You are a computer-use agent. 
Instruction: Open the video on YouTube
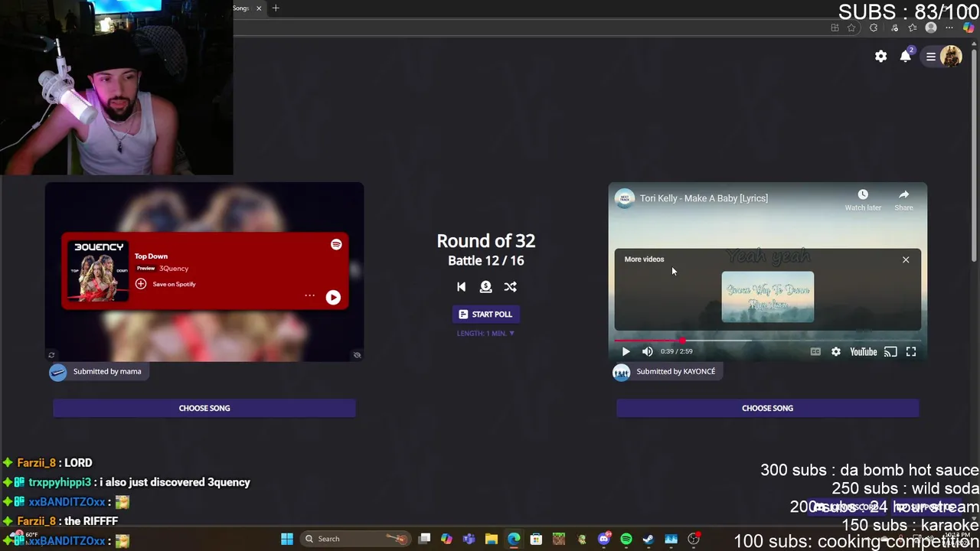coord(864,352)
